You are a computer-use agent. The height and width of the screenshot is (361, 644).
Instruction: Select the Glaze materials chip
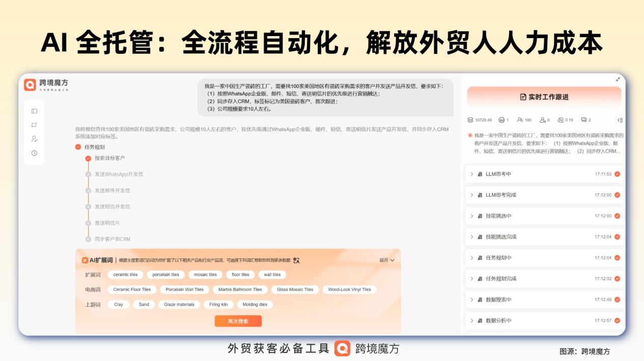(179, 305)
